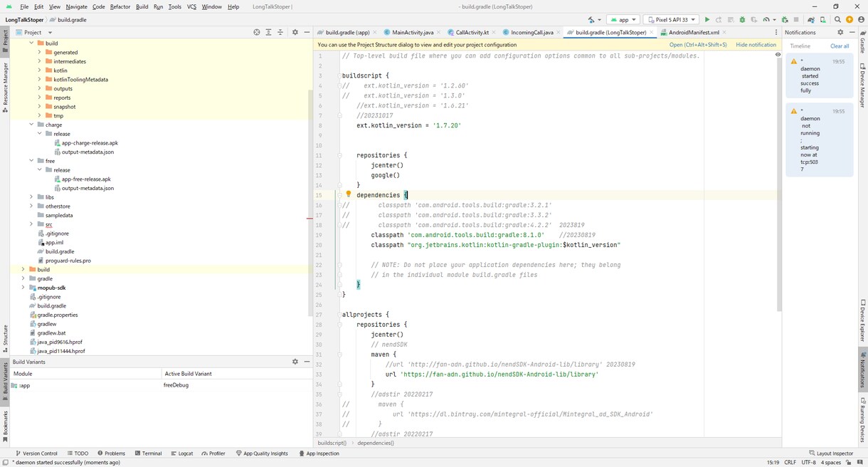
Task: Open the Pixel 5 API 33 device dropdown
Action: tap(670, 20)
